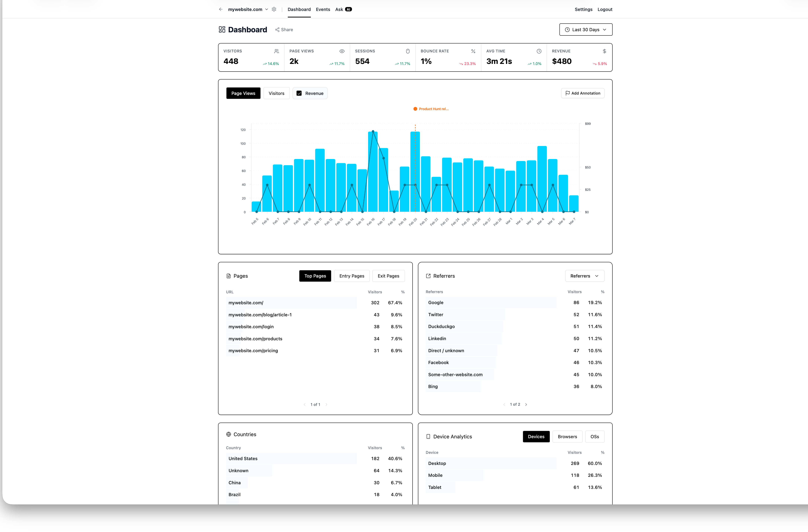
Task: Click the back arrow next to mywebsite.com
Action: coord(221,9)
